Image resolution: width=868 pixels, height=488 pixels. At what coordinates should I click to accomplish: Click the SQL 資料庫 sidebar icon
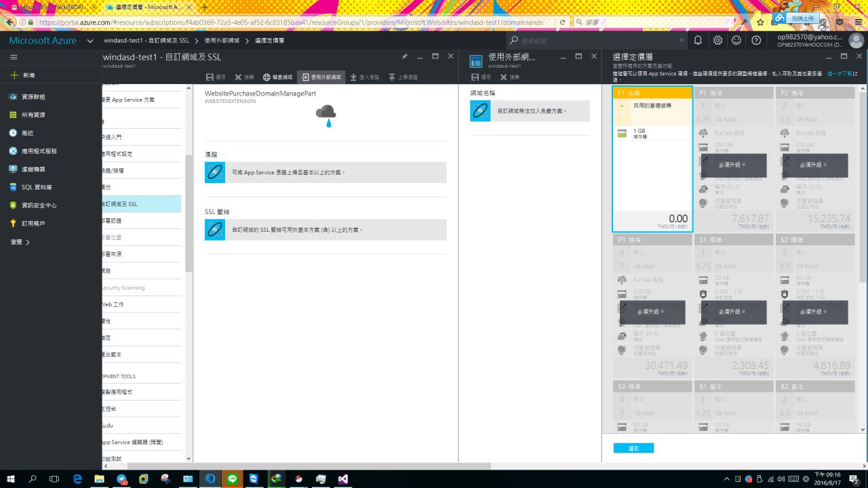pos(13,187)
